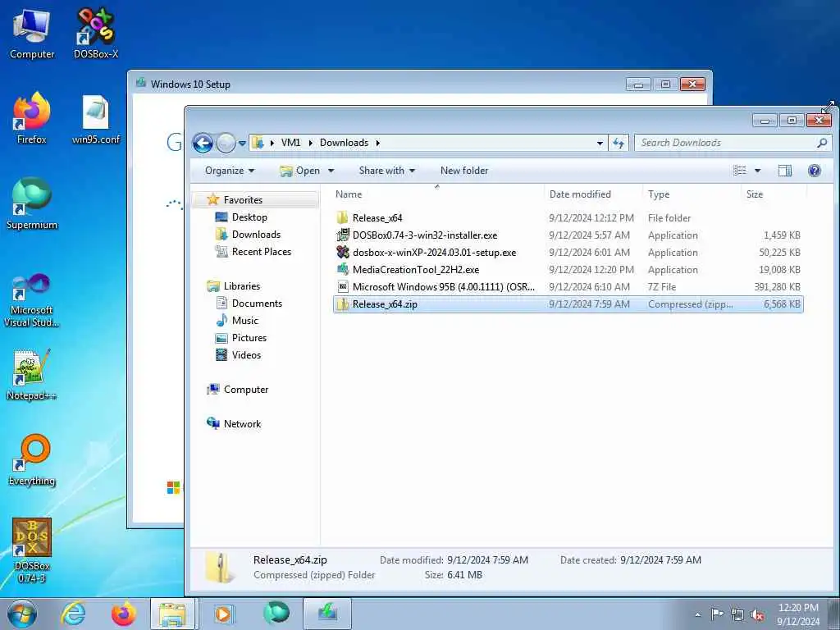Click the Explorer Back navigation button
The width and height of the screenshot is (840, 630).
[x=203, y=143]
